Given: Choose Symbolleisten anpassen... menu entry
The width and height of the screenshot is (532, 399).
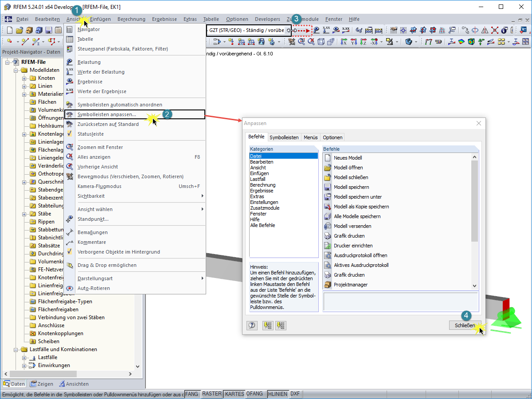Looking at the screenshot, I should pos(135,114).
